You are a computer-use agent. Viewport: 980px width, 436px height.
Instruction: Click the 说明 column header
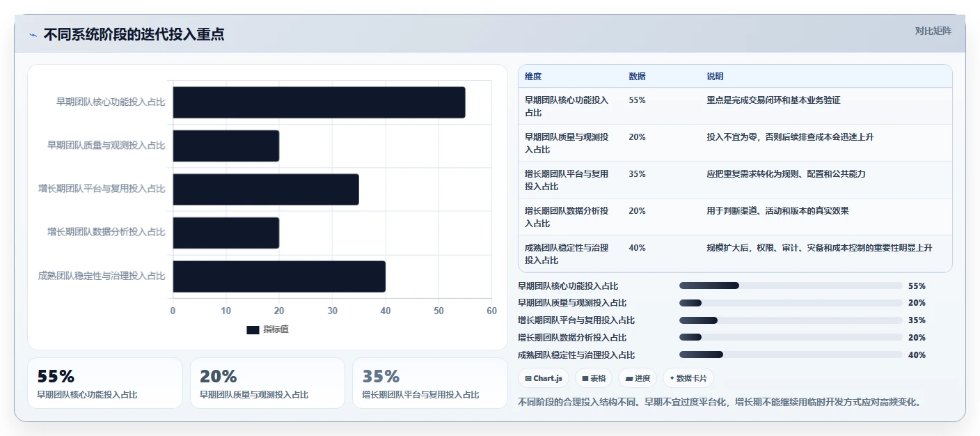click(715, 76)
